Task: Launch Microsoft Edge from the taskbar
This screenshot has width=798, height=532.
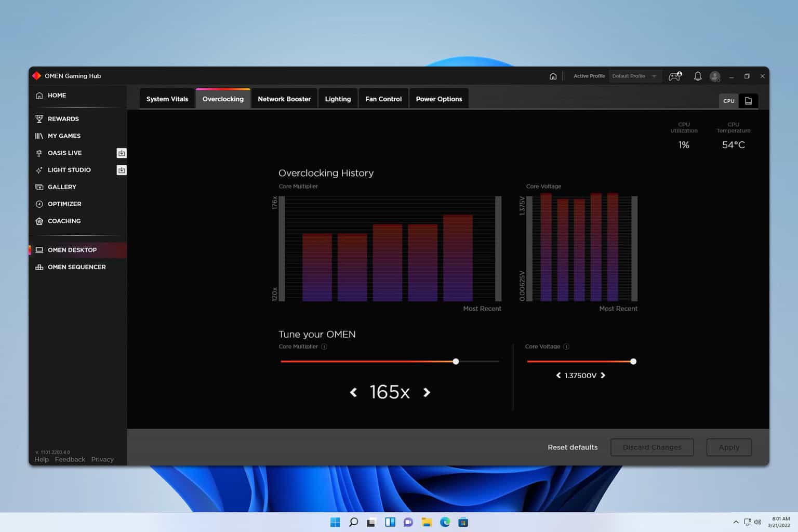Action: tap(445, 522)
